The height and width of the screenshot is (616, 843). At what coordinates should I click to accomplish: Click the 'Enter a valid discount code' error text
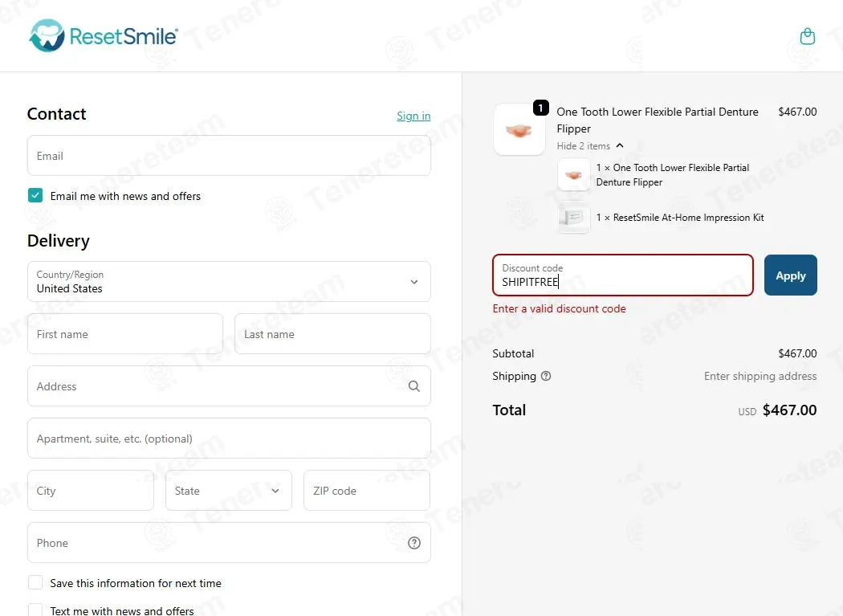(x=559, y=309)
